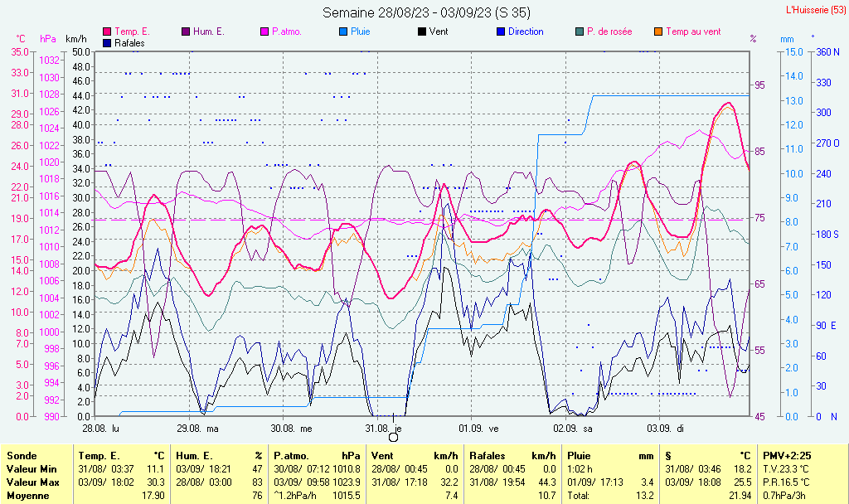Click the rain total value "13.2"
Screen dimensions: 849x504
(x=644, y=496)
